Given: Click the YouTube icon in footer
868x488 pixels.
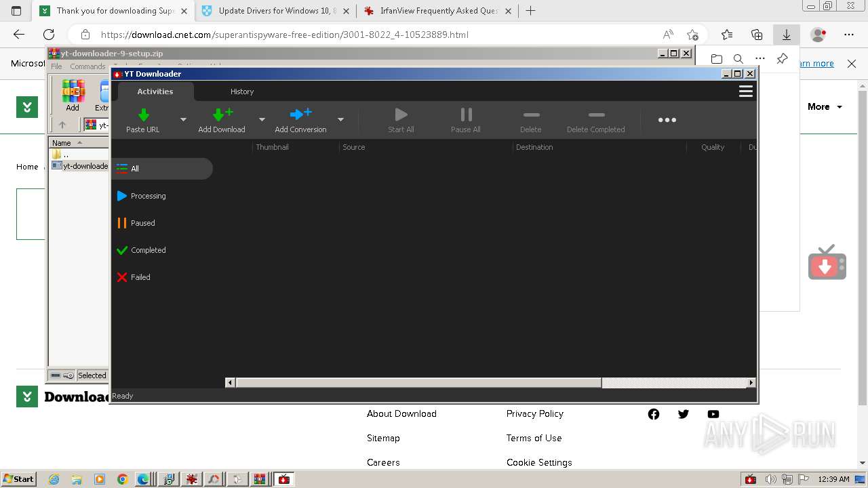Looking at the screenshot, I should (713, 414).
